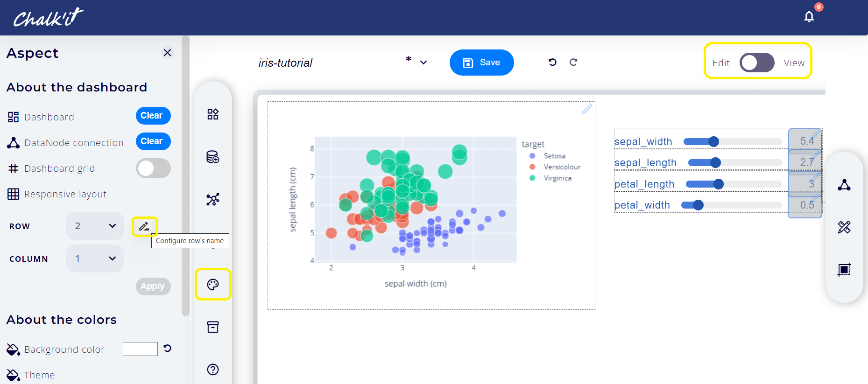Open the Aspect palette icon
The image size is (868, 384).
click(x=213, y=284)
